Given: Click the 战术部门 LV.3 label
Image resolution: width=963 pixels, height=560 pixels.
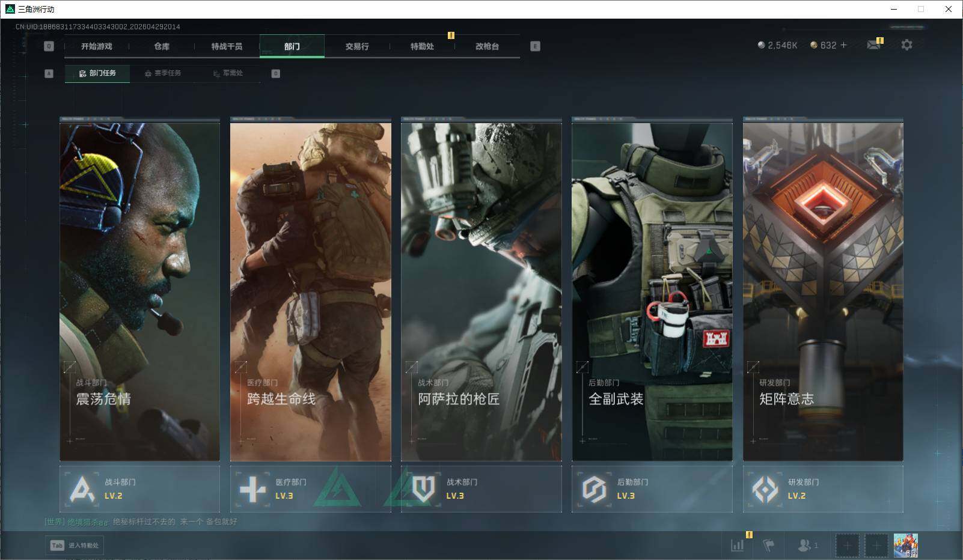Looking at the screenshot, I should [462, 488].
